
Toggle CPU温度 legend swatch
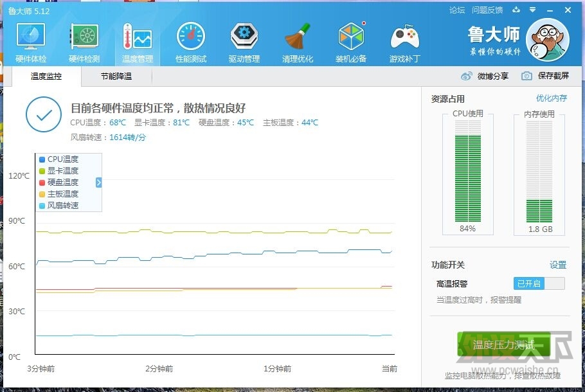(x=42, y=159)
